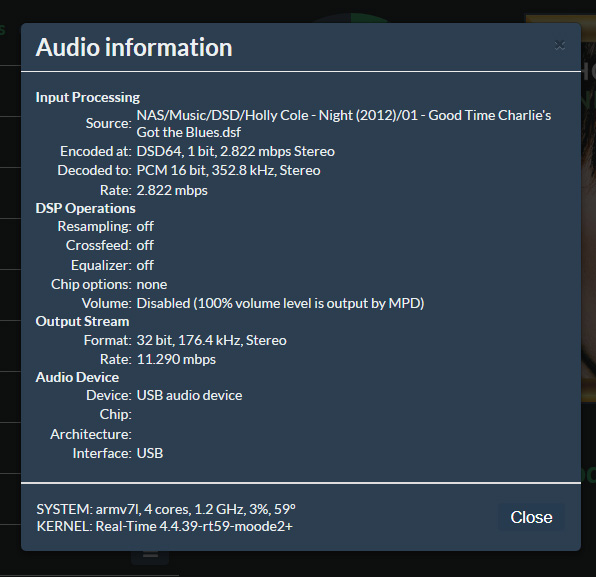Click the Chip options 'none' value

pyautogui.click(x=152, y=284)
